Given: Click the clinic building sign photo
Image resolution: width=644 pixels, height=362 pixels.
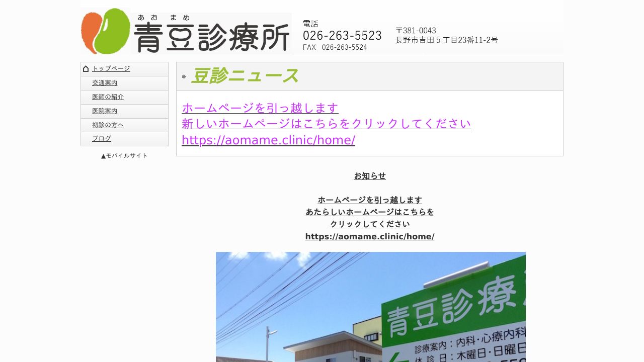Looking at the screenshot, I should [x=370, y=307].
